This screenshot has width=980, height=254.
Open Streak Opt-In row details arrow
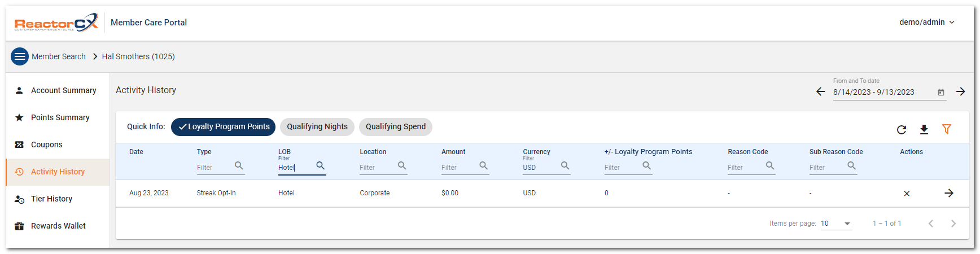click(949, 193)
